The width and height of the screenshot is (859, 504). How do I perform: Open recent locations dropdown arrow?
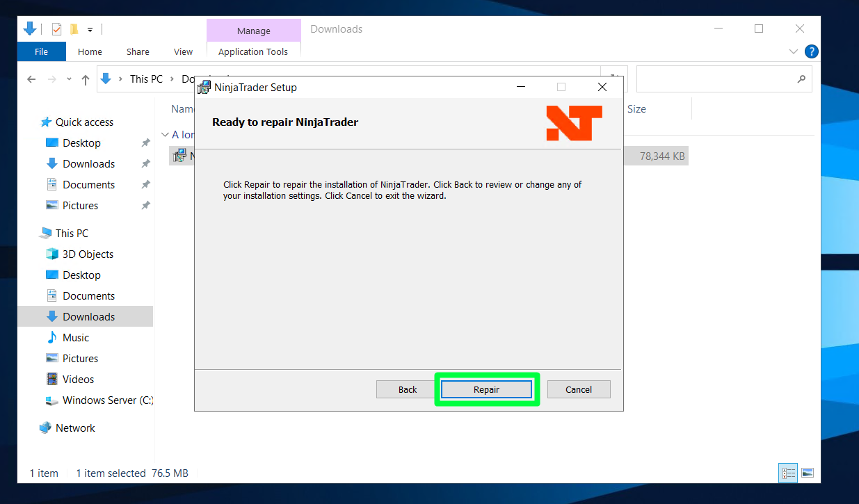[x=69, y=79]
